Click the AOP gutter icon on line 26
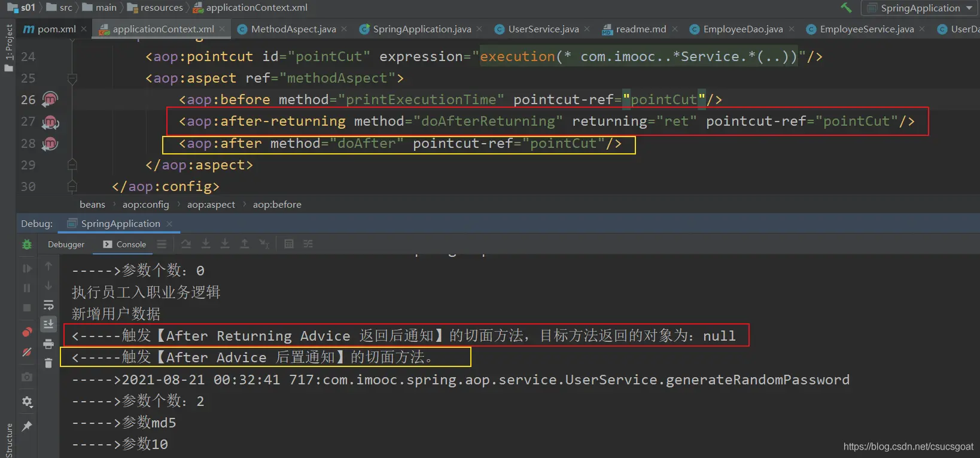Screen dimensions: 980x458 click(50, 99)
